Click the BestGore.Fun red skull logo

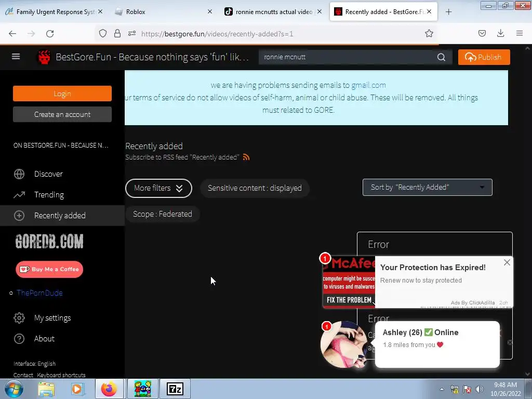coord(44,57)
